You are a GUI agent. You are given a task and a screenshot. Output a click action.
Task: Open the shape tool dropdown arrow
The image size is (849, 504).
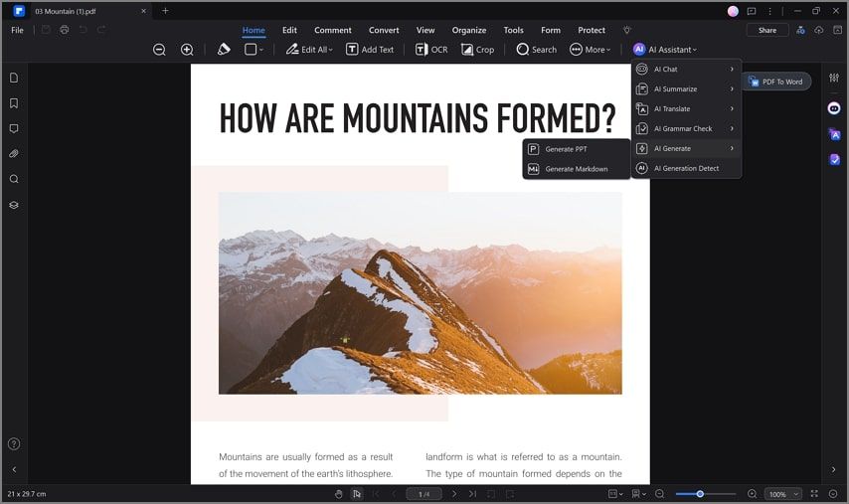tap(261, 50)
